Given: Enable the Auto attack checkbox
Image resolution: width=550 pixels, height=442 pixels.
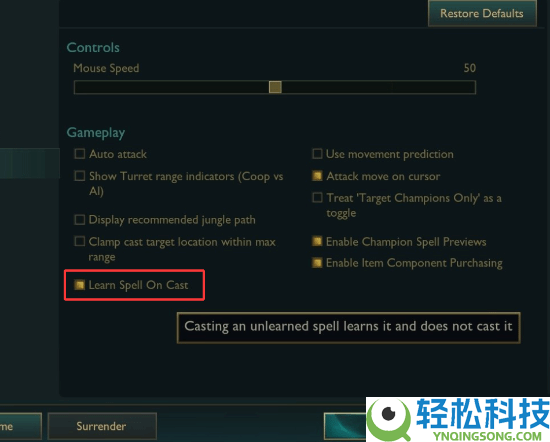Looking at the screenshot, I should click(x=80, y=154).
